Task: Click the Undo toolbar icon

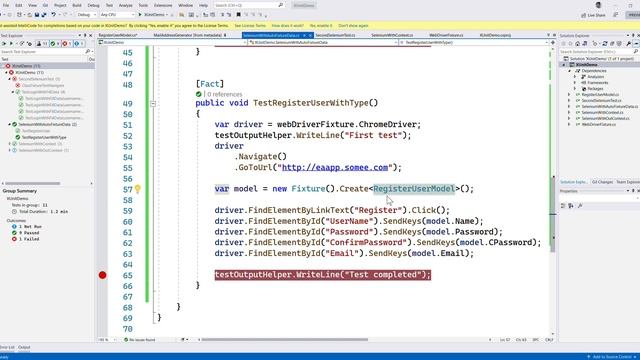Action: coord(53,15)
